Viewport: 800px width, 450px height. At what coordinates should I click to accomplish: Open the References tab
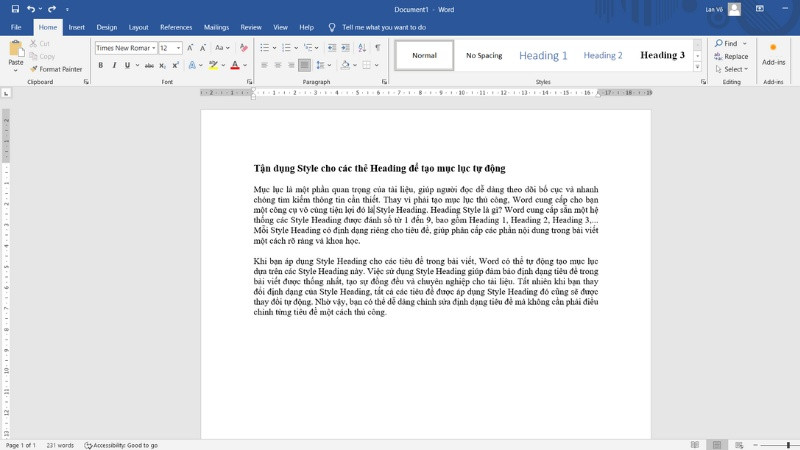(x=176, y=27)
